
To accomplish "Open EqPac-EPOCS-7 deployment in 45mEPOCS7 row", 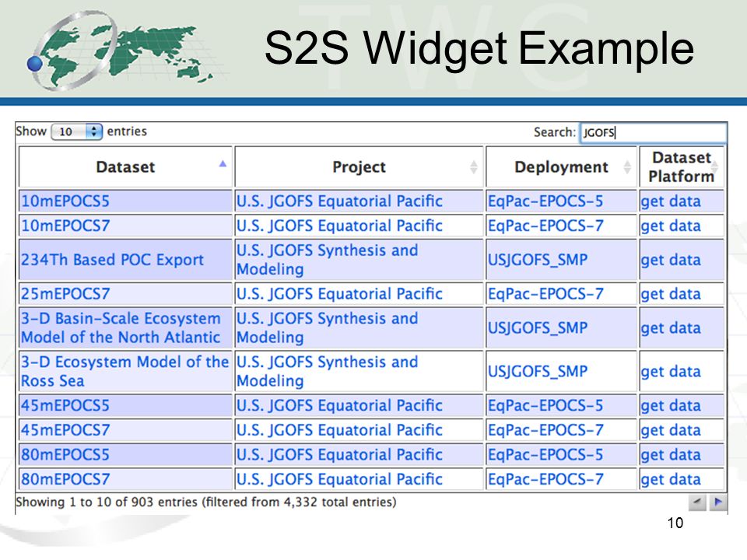I will pyautogui.click(x=545, y=430).
